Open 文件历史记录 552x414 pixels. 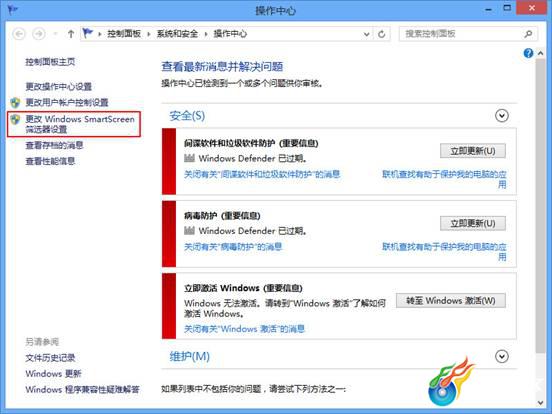tap(50, 358)
